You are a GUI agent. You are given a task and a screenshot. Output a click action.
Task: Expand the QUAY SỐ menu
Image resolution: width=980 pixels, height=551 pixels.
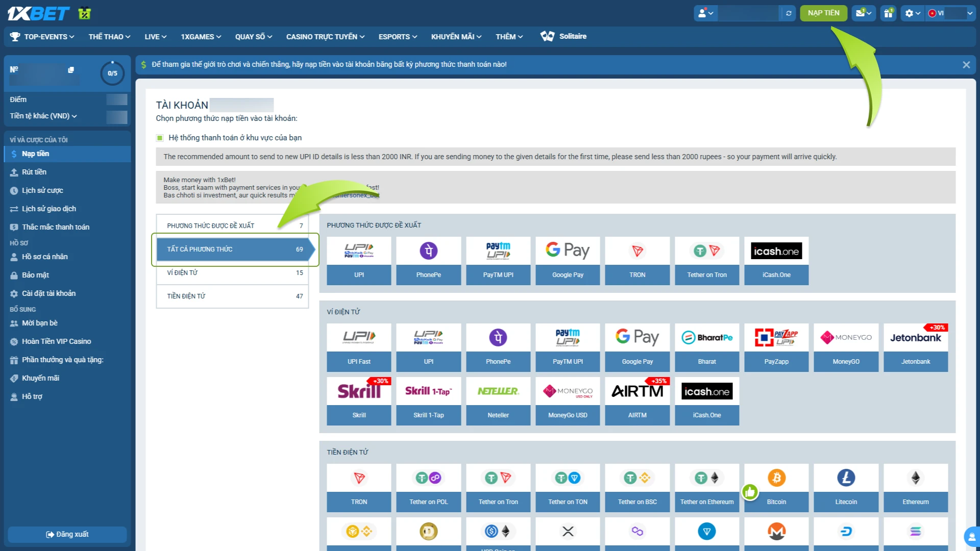click(254, 37)
